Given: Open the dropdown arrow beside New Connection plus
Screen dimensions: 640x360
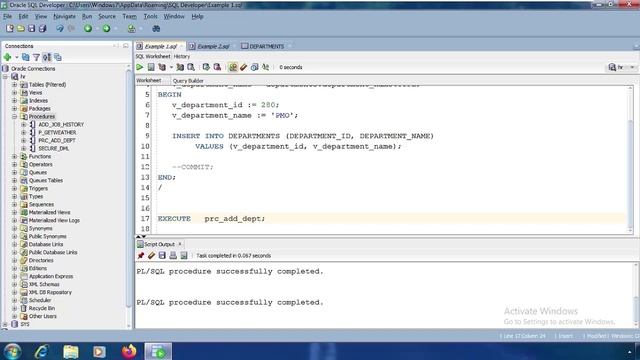Looking at the screenshot, I should (x=17, y=58).
